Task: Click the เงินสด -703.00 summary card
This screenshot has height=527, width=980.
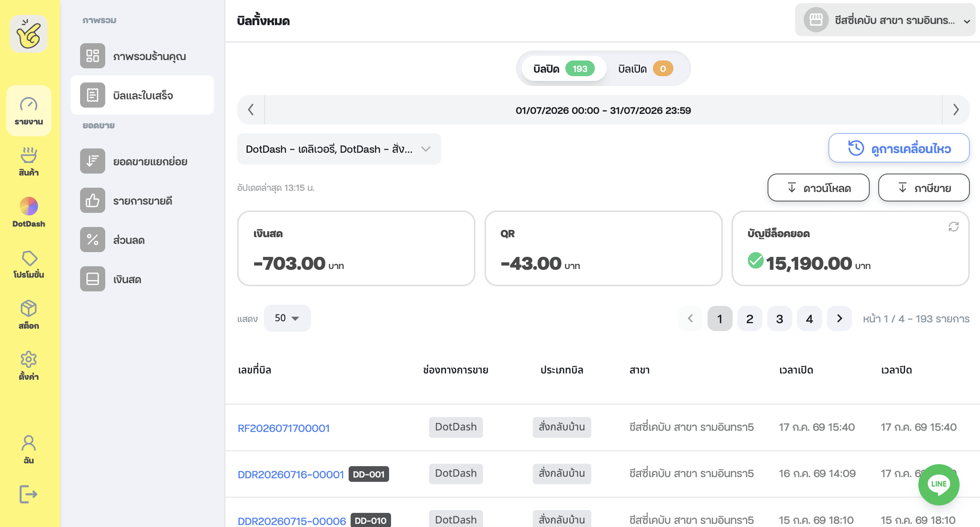Action: click(x=356, y=248)
